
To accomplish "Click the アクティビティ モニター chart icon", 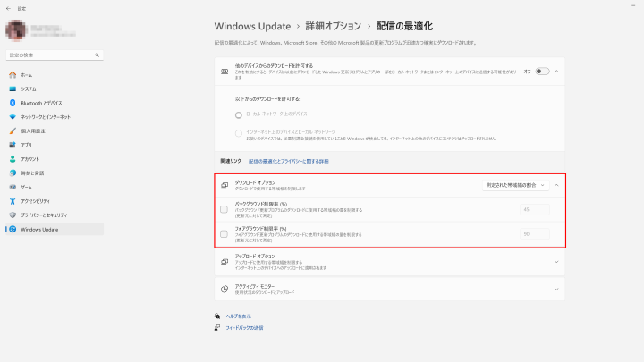I will point(225,290).
